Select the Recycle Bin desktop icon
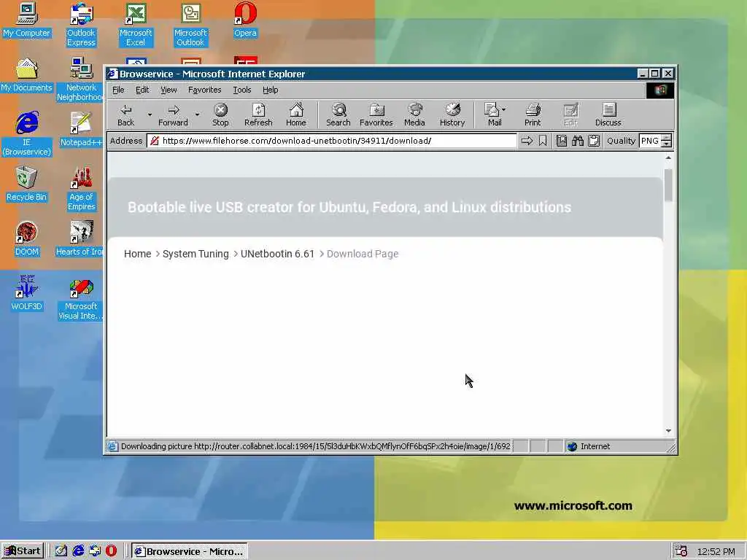 (x=26, y=184)
